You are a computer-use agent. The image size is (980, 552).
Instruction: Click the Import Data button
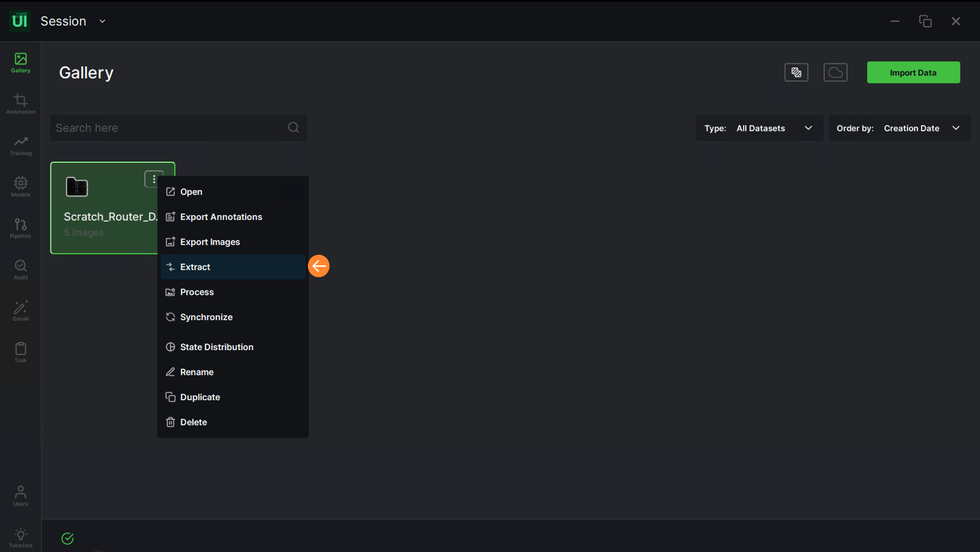click(x=913, y=72)
